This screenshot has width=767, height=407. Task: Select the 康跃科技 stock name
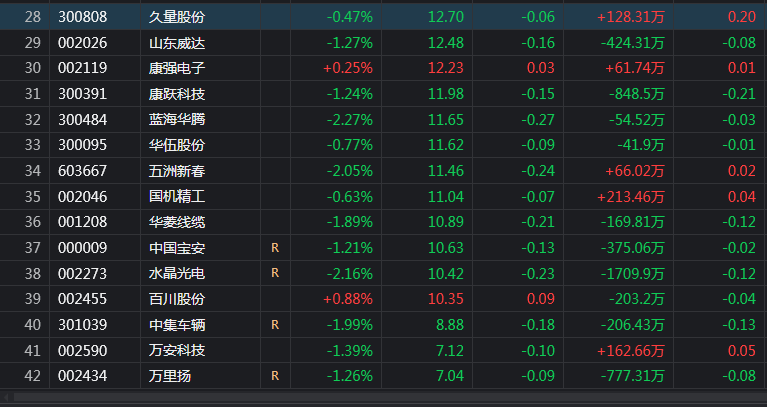coord(176,94)
